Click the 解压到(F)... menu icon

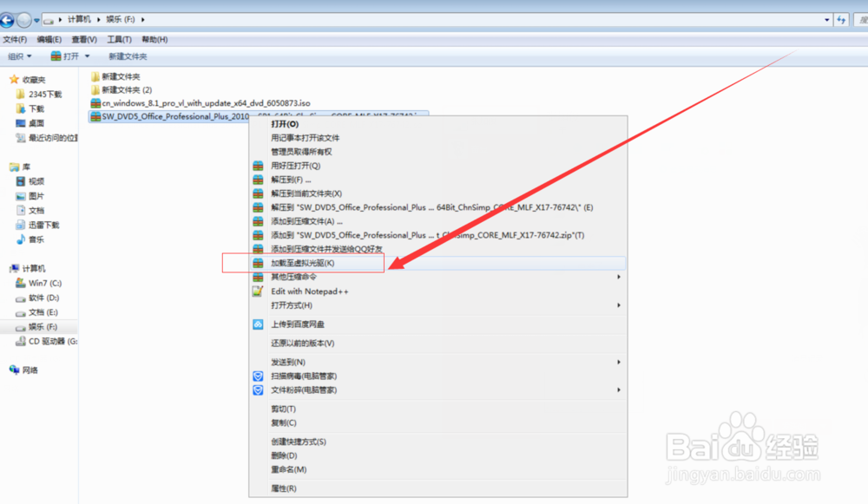pos(258,180)
